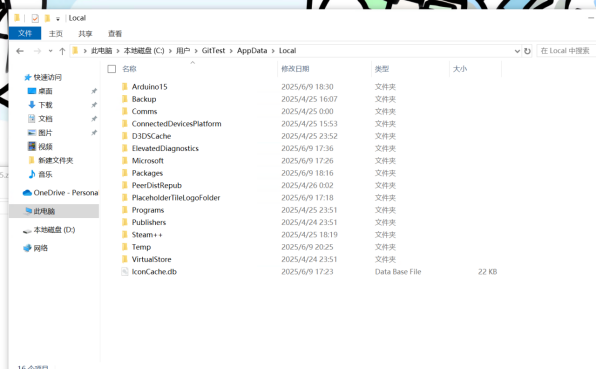Select the IconCache.db file icon

point(124,272)
